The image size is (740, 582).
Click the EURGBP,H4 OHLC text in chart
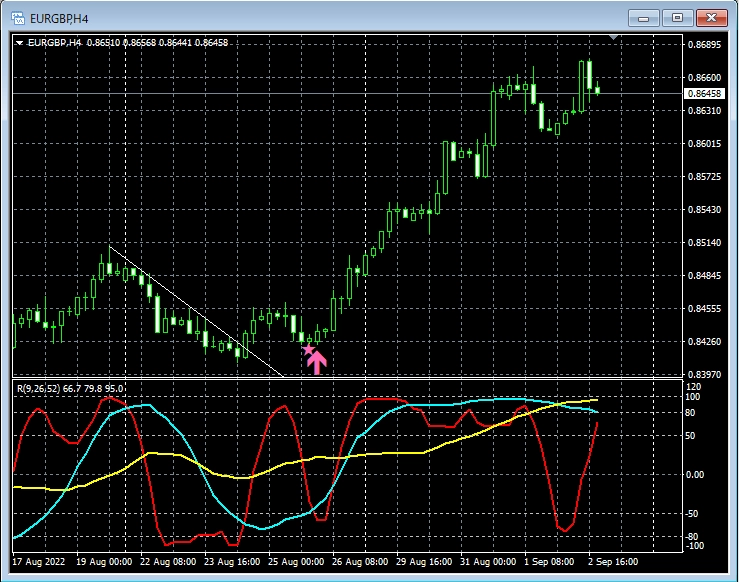point(130,43)
